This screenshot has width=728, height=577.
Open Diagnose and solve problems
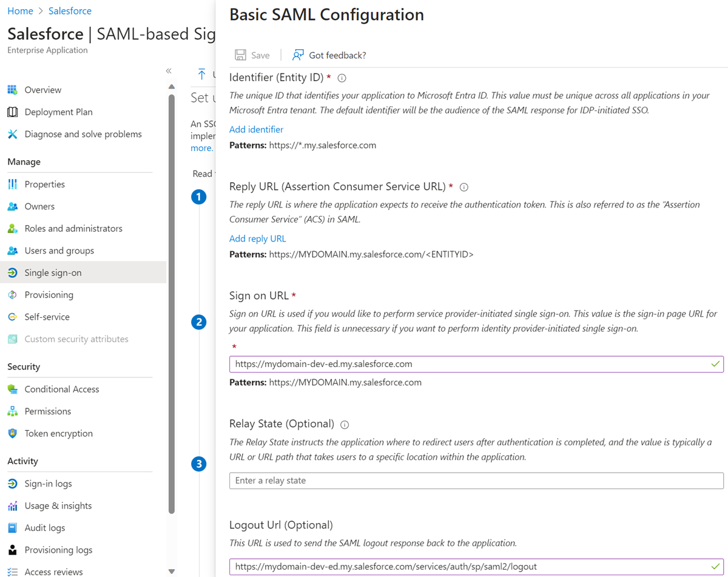(83, 134)
